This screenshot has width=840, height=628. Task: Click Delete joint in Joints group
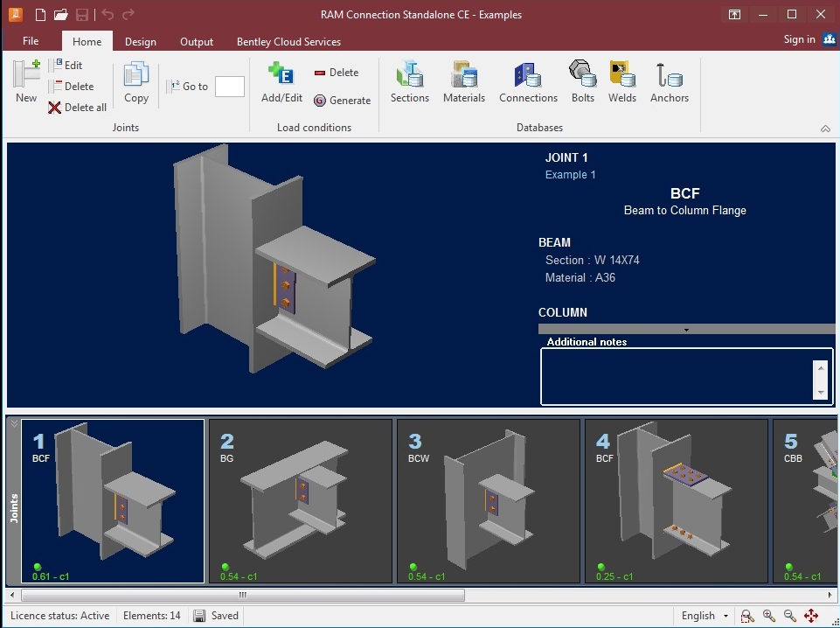click(x=73, y=87)
